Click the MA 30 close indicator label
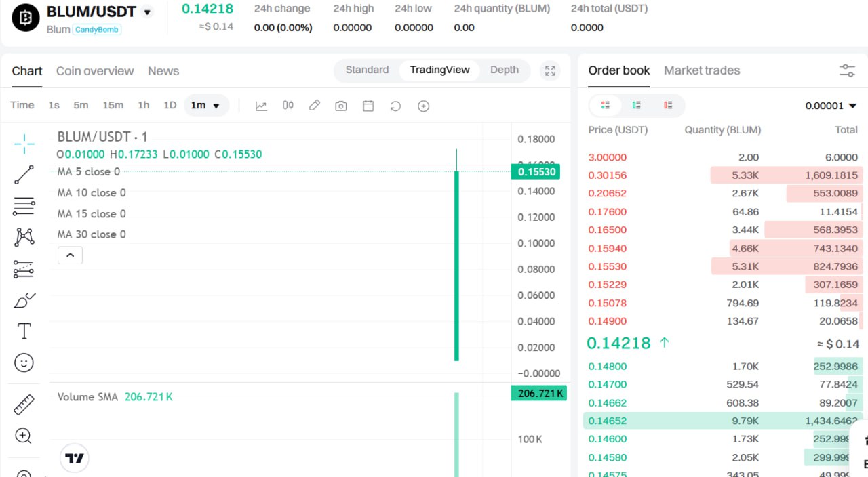The image size is (868, 477). click(92, 234)
